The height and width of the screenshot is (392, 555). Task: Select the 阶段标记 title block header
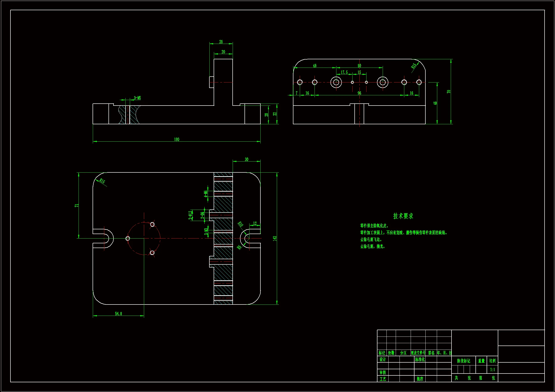463,361
